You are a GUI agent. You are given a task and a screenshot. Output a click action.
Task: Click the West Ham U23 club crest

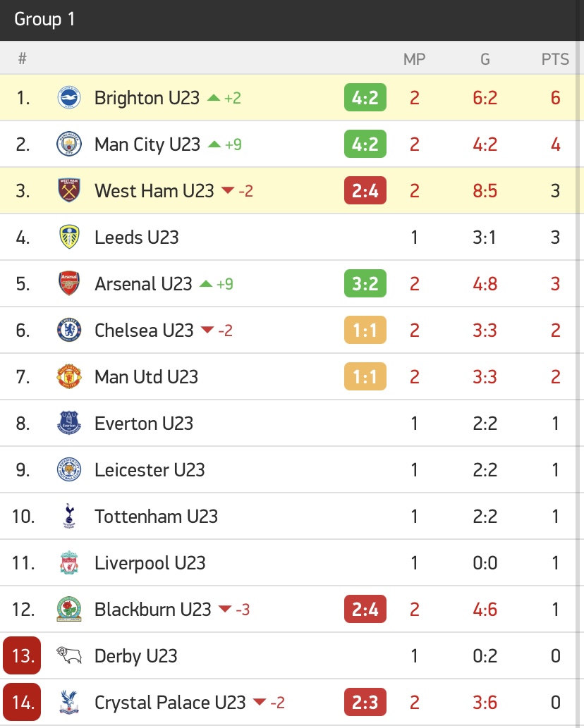[x=69, y=191]
